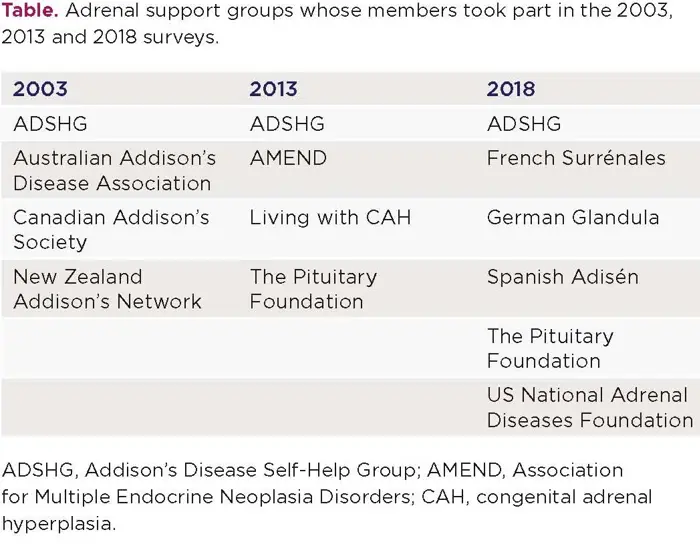Click the German Glandula cell
The image size is (700, 548).
pyautogui.click(x=572, y=218)
